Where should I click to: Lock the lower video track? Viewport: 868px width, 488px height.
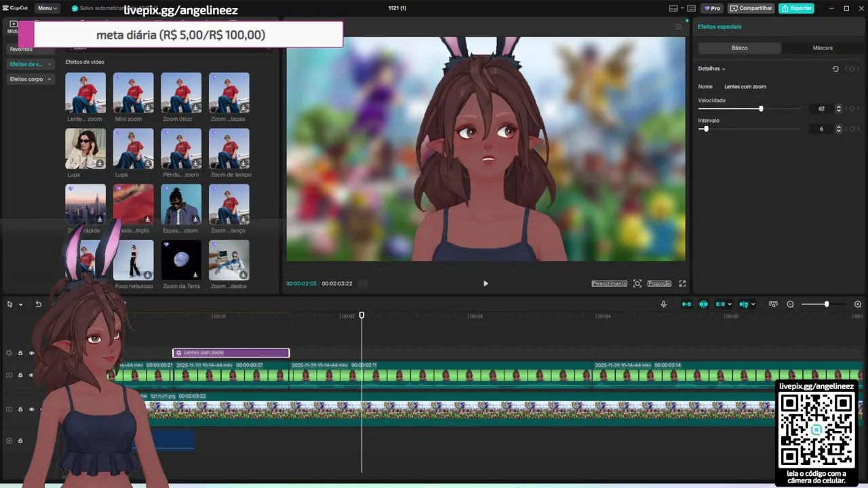20,409
